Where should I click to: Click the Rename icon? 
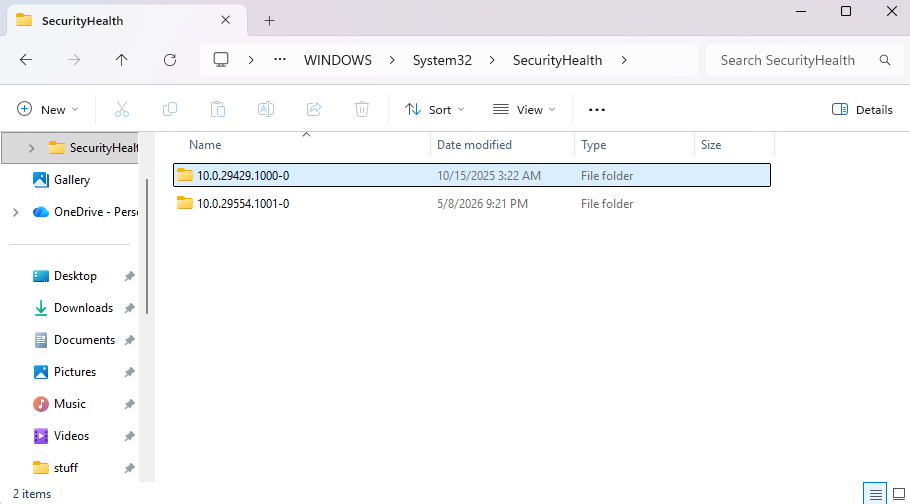tap(266, 109)
